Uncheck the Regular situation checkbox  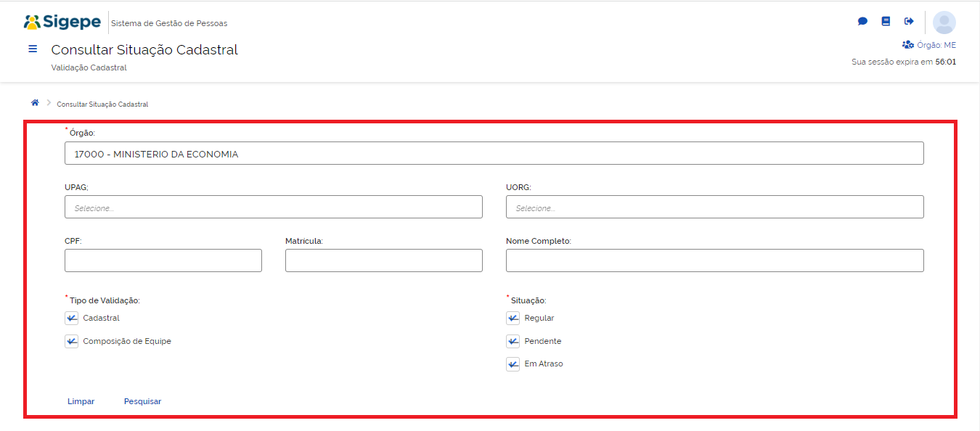(513, 319)
